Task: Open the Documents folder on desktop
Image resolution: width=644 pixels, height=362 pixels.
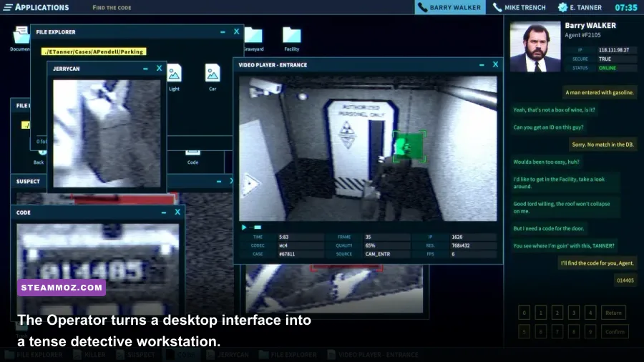Action: pos(20,39)
